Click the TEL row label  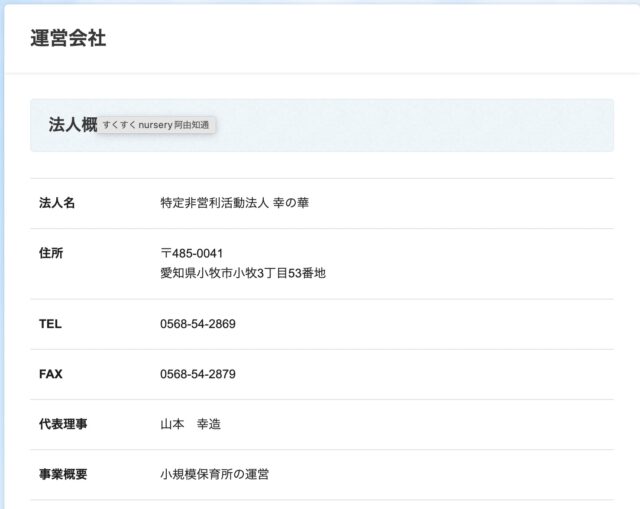[50, 324]
